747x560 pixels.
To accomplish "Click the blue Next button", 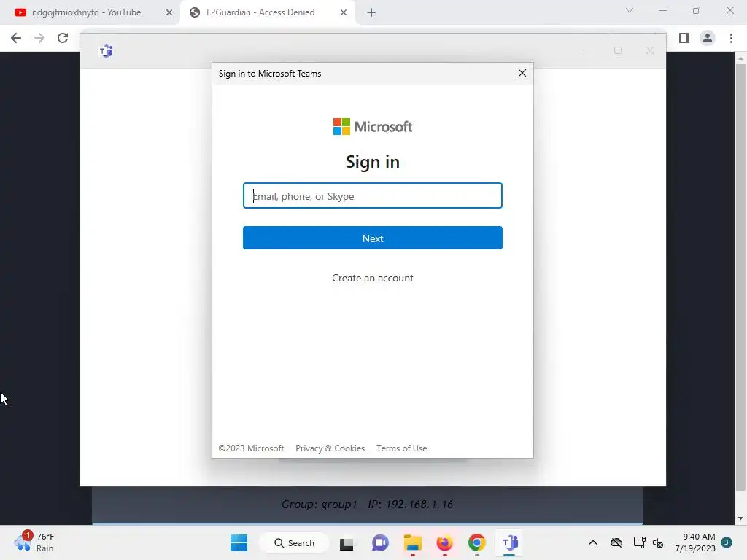I will (373, 238).
